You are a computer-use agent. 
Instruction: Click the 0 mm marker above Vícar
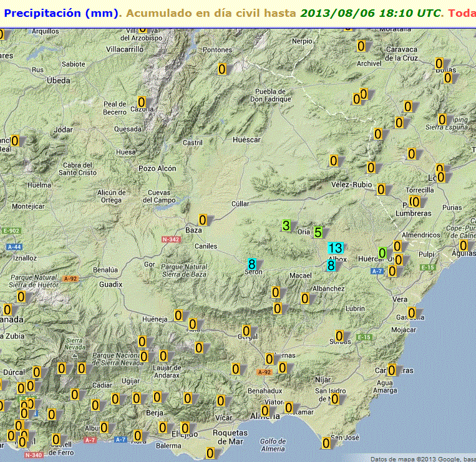[221, 401]
